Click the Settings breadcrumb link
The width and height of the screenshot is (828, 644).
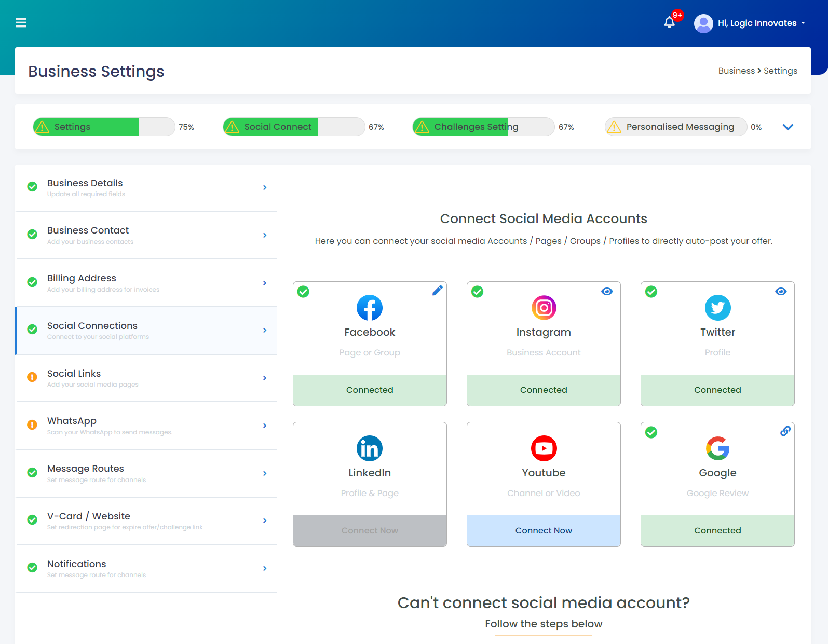[780, 71]
